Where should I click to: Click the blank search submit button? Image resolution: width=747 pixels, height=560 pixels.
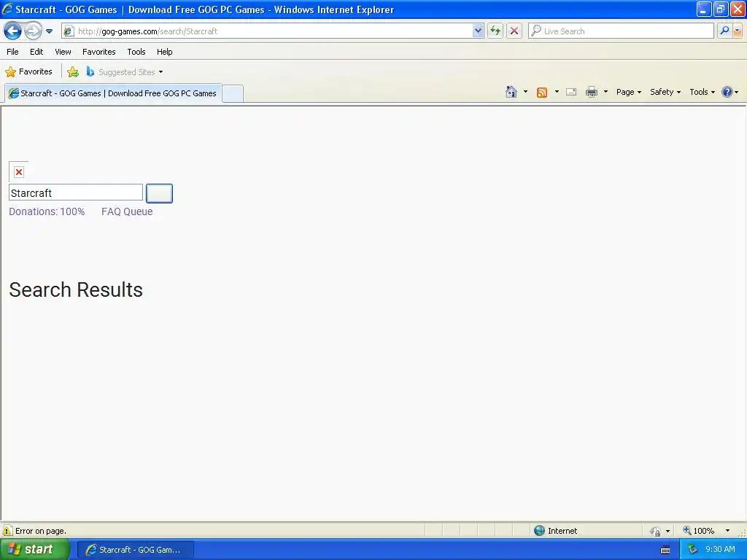click(159, 193)
